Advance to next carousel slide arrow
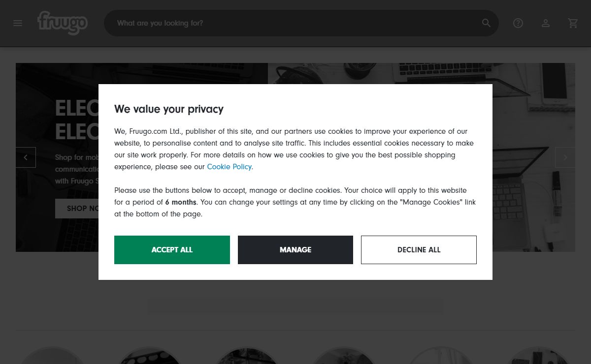Image resolution: width=591 pixels, height=364 pixels. click(565, 157)
